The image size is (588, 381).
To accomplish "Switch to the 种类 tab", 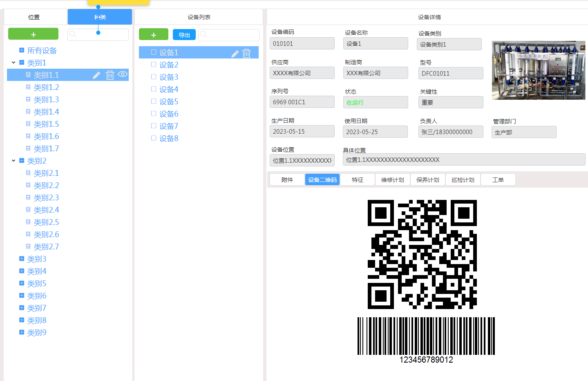I will 100,17.
